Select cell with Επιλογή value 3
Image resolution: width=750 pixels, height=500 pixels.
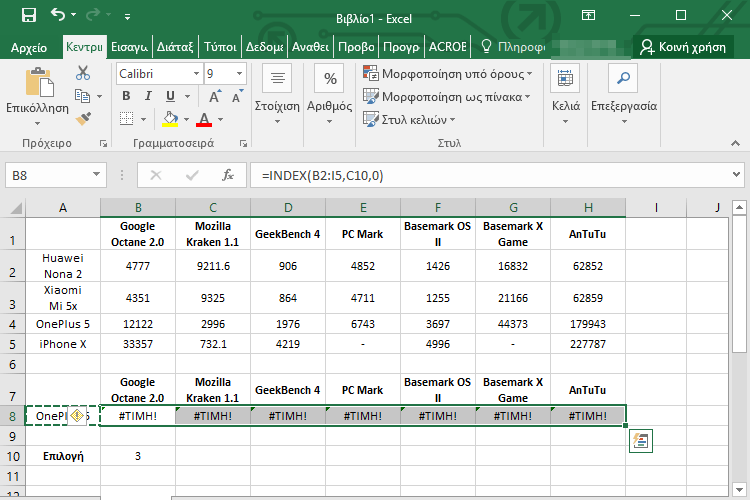[x=138, y=456]
